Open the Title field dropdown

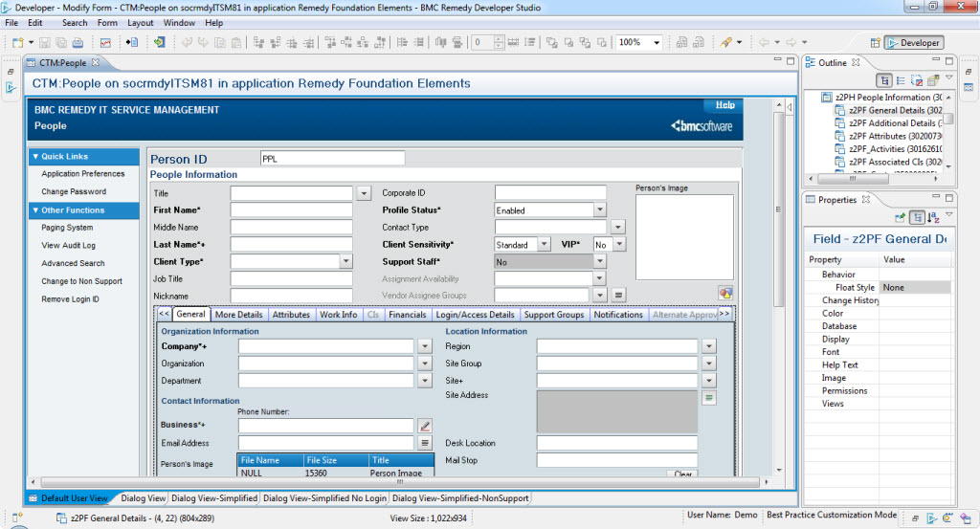tap(364, 193)
